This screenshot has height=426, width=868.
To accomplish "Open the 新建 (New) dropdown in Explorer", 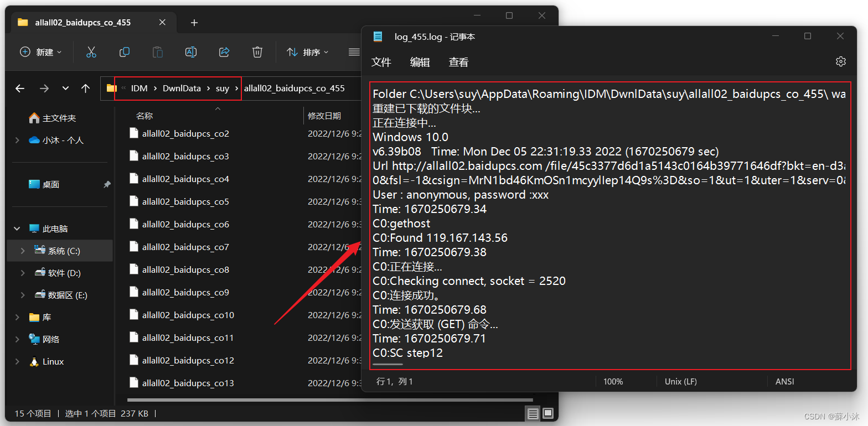I will [x=41, y=52].
